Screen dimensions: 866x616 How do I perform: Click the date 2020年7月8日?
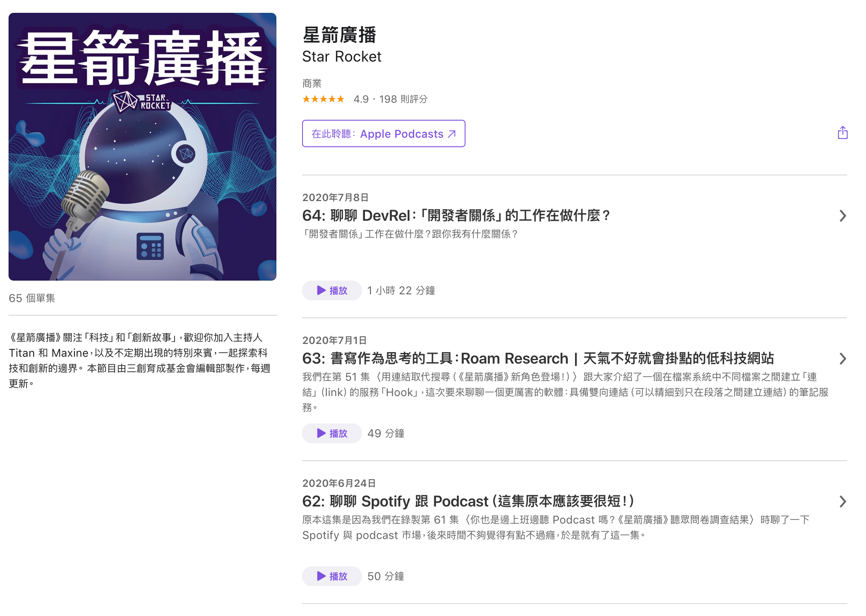[335, 197]
